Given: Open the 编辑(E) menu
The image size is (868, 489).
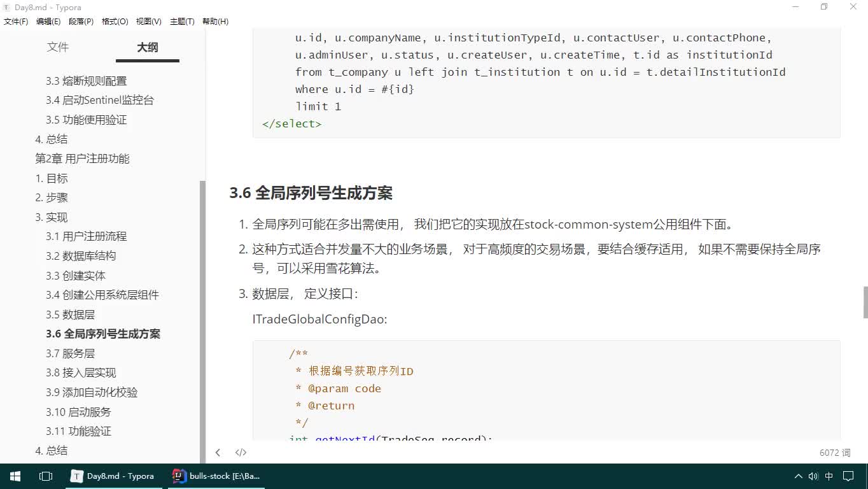Looking at the screenshot, I should (48, 21).
